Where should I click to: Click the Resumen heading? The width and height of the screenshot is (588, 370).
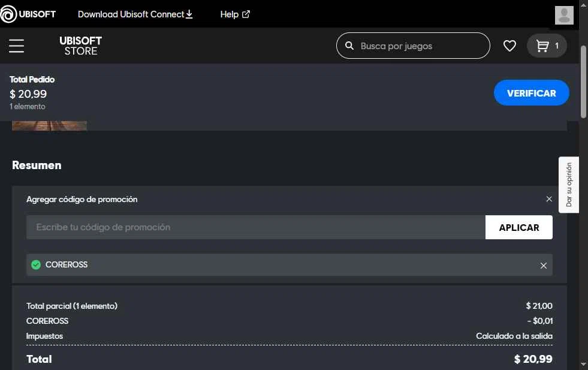coord(37,165)
